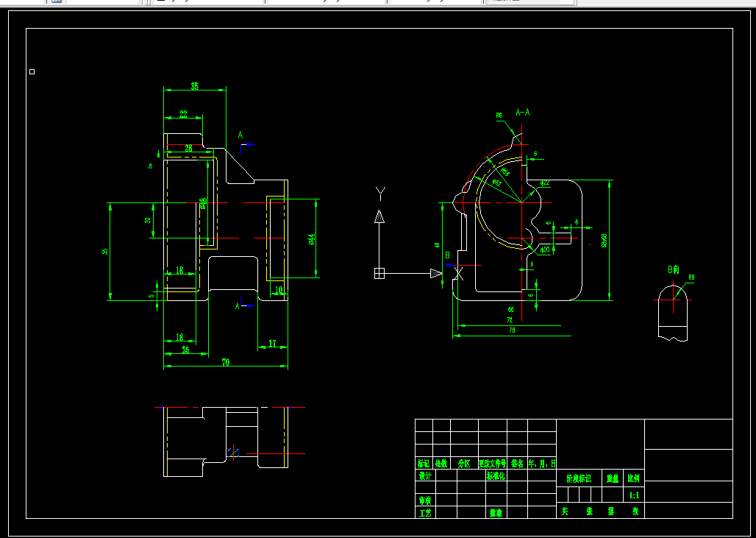Select the R8 radius label
Screen dimensions: 756x538
pyautogui.click(x=691, y=277)
